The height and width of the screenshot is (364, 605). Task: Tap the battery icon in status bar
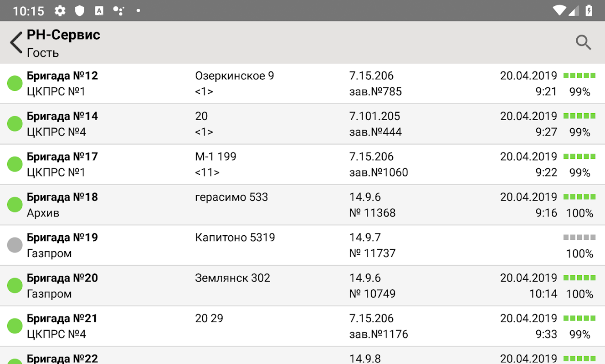(x=589, y=10)
